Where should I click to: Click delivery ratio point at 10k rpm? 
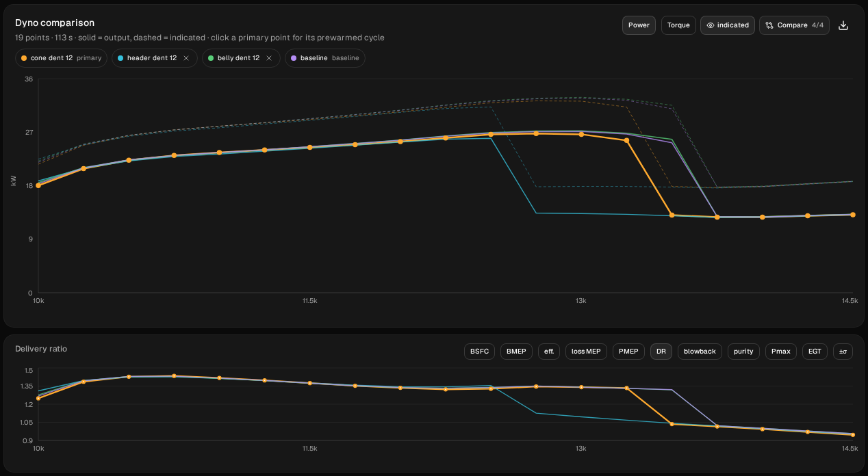pyautogui.click(x=38, y=398)
